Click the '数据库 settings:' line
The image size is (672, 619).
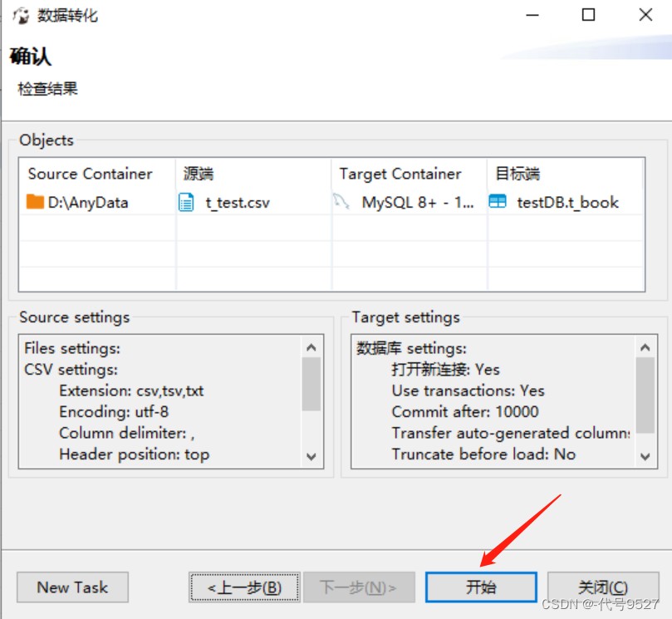pos(411,348)
